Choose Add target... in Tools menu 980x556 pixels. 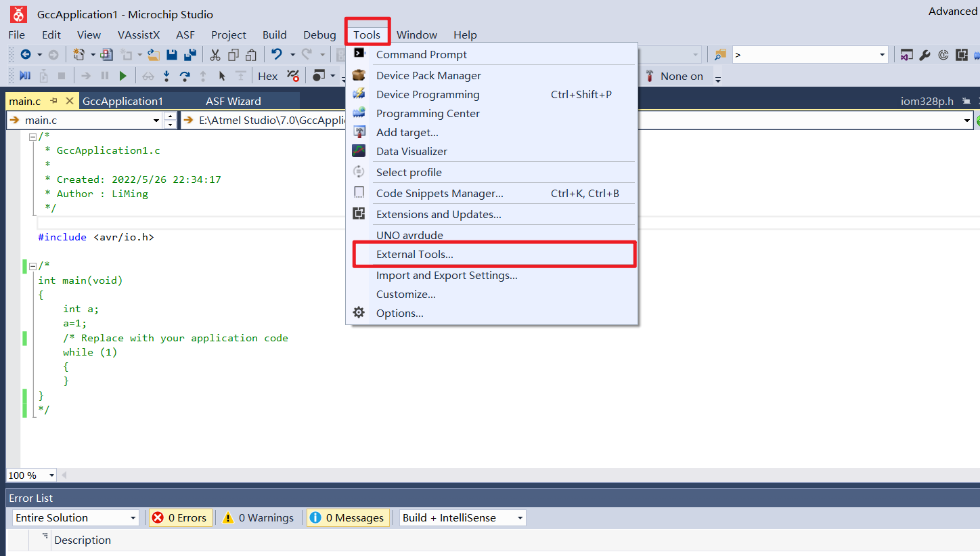(x=492, y=132)
